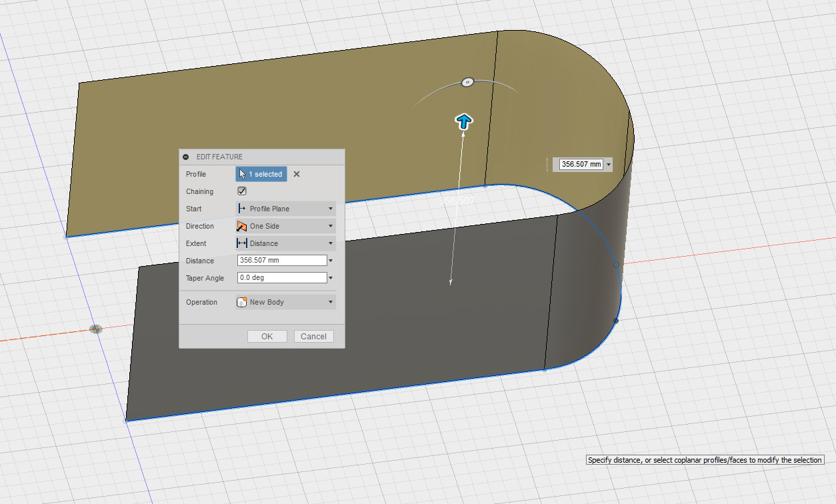
Task: Open the dropdown arrow beside the floating value box
Action: [609, 164]
